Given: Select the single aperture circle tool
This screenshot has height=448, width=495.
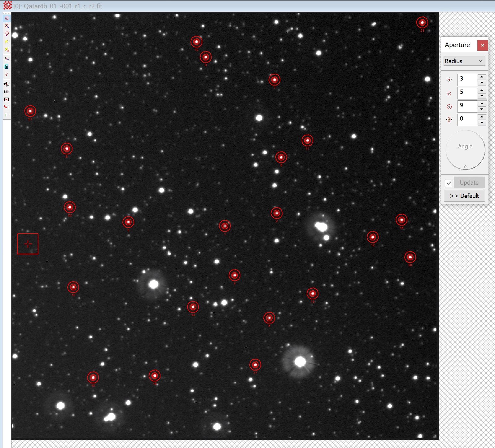Looking at the screenshot, I should click(7, 18).
